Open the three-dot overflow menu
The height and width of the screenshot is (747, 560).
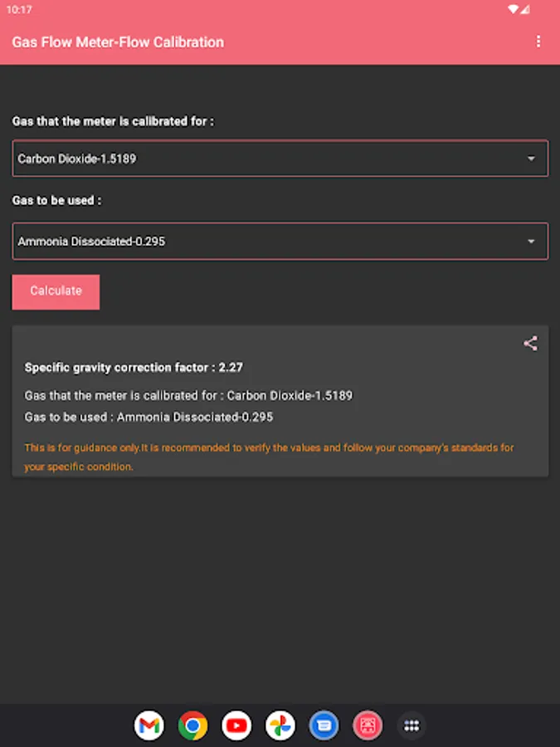538,42
